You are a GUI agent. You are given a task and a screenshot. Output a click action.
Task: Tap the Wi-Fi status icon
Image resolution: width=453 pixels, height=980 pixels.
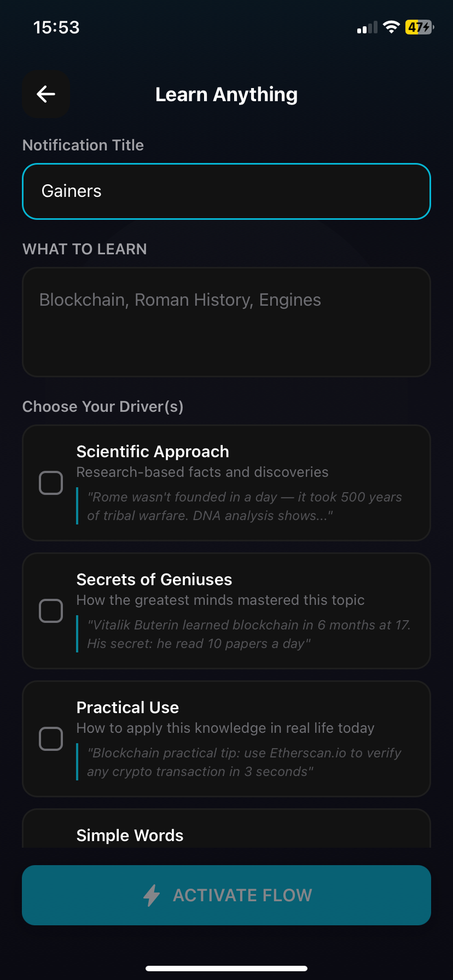[x=391, y=27]
